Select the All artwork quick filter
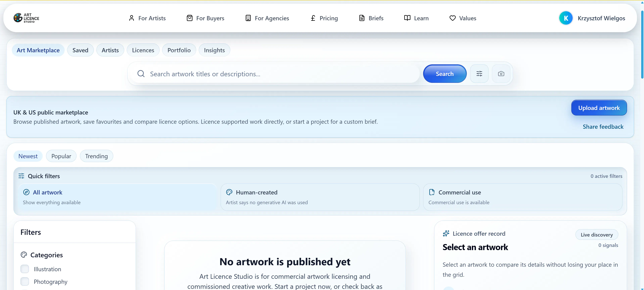The width and height of the screenshot is (644, 290). pyautogui.click(x=117, y=197)
